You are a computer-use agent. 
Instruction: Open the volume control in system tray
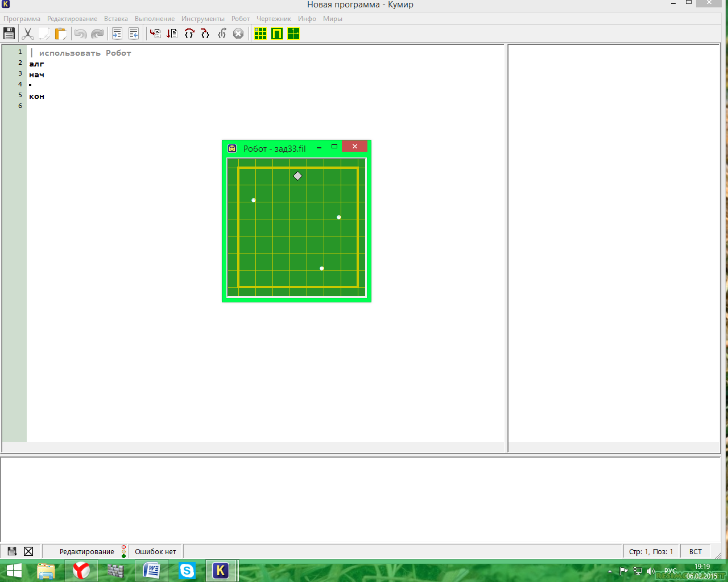(x=651, y=571)
